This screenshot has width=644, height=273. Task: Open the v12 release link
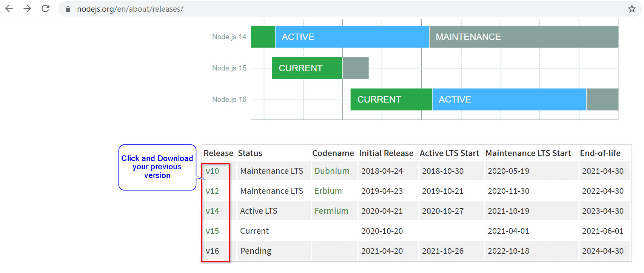pyautogui.click(x=212, y=191)
